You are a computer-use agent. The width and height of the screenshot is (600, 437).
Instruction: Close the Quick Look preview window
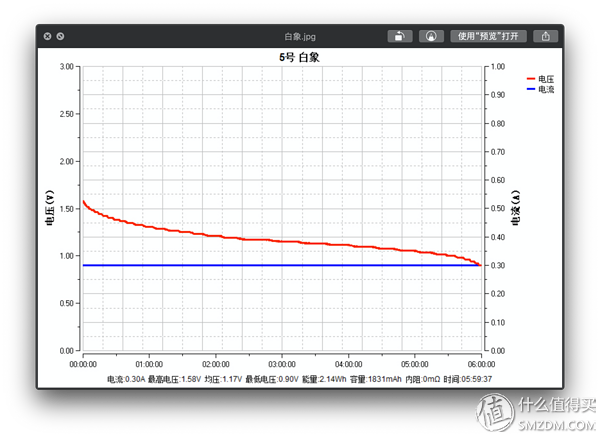coord(47,36)
